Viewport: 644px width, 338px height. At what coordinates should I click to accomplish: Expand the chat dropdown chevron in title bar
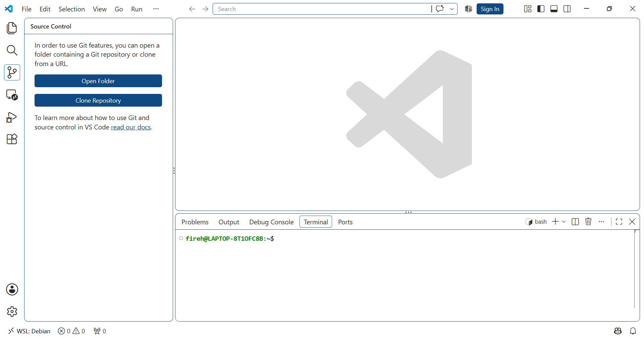(452, 9)
